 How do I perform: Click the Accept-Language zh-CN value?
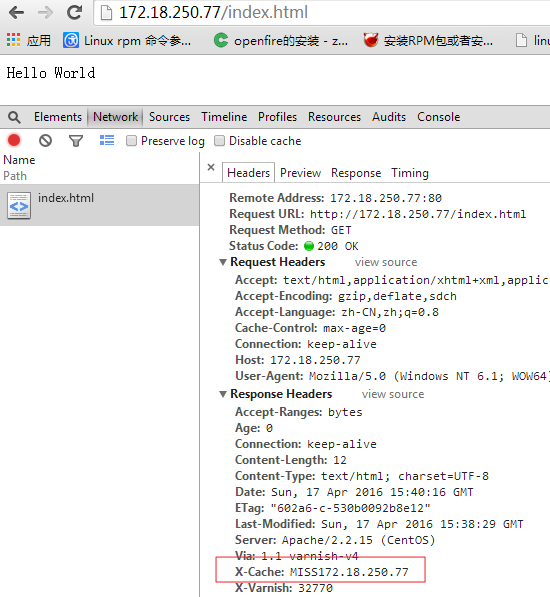(x=390, y=312)
